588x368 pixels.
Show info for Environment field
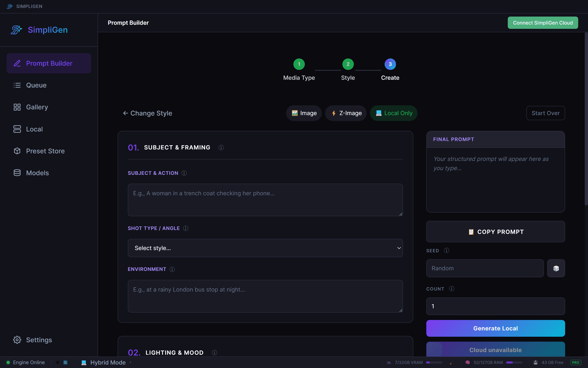click(172, 269)
